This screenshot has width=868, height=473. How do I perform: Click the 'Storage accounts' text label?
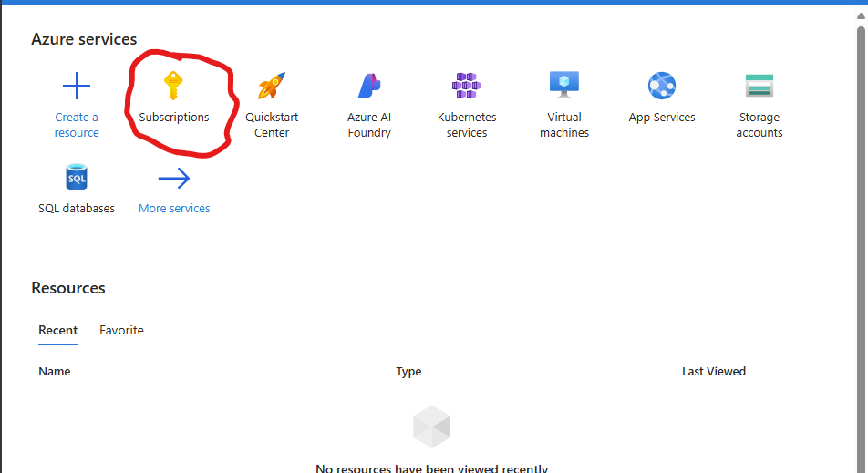pos(759,125)
